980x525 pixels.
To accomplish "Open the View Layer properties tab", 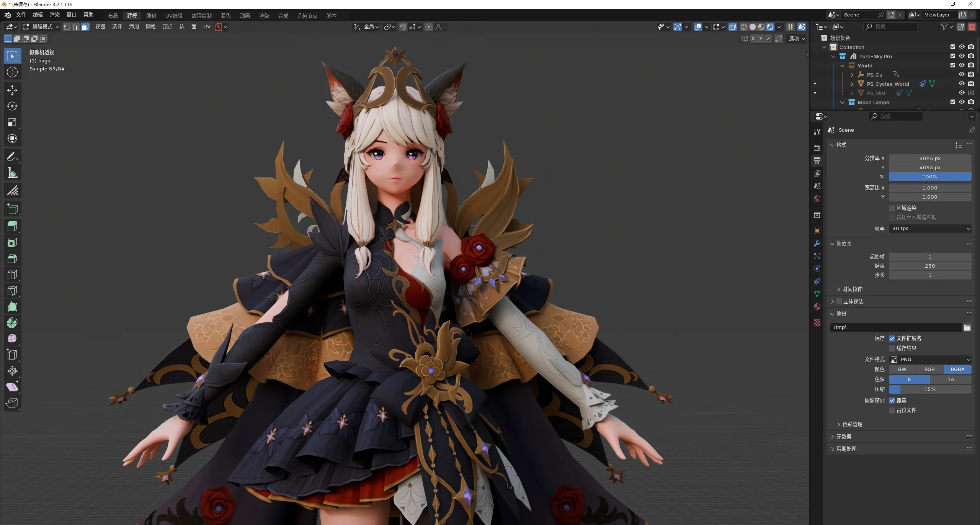I will (817, 173).
